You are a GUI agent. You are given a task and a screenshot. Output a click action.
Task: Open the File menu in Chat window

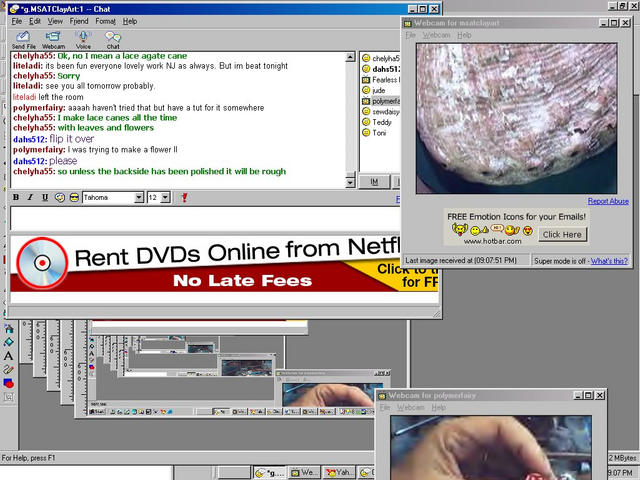pos(17,21)
